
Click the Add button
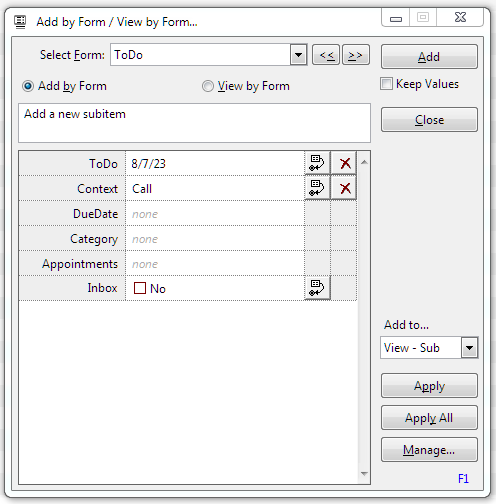pyautogui.click(x=429, y=57)
